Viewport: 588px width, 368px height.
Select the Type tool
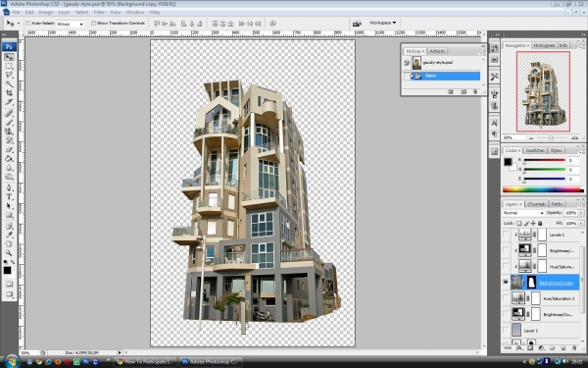tap(9, 197)
